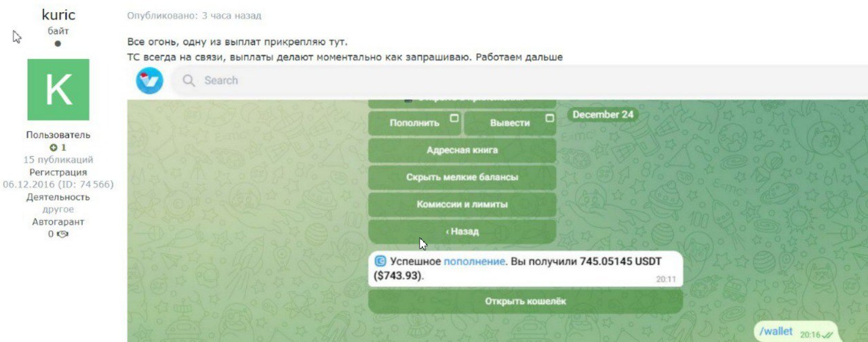The height and width of the screenshot is (342, 868).
Task: Click registration date 06.12.2016 text
Action: 31,184
